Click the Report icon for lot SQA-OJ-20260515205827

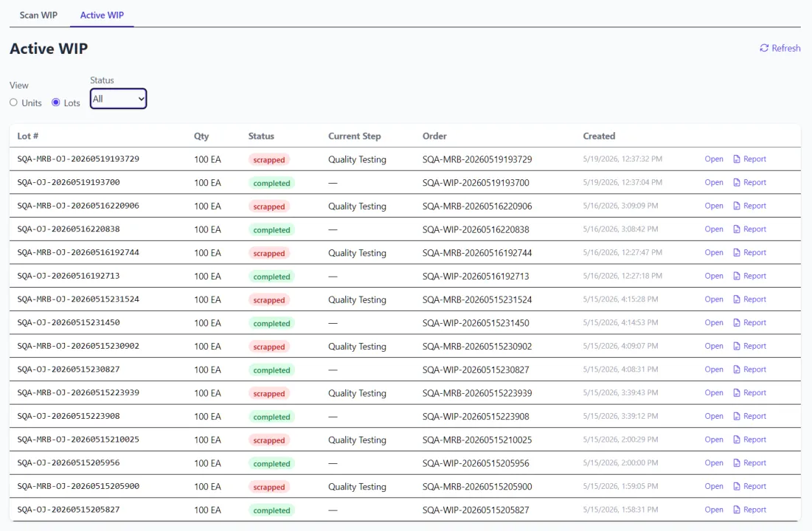click(736, 510)
